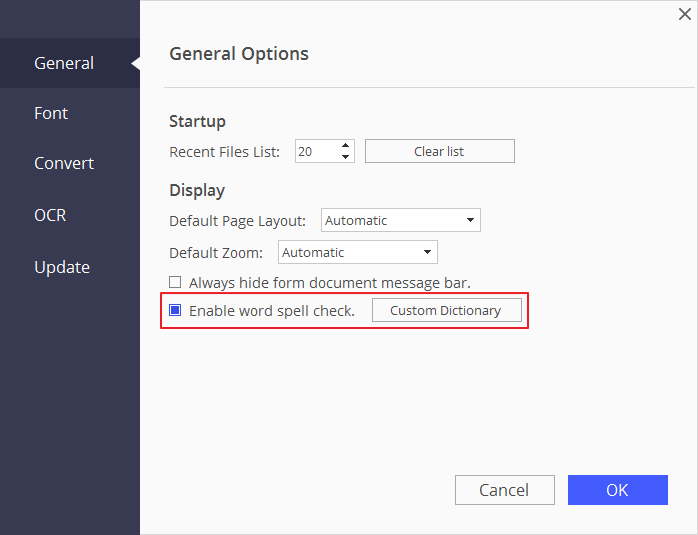Screen dimensions: 698x535
Task: Go to the Convert settings tab
Action: coord(64,163)
